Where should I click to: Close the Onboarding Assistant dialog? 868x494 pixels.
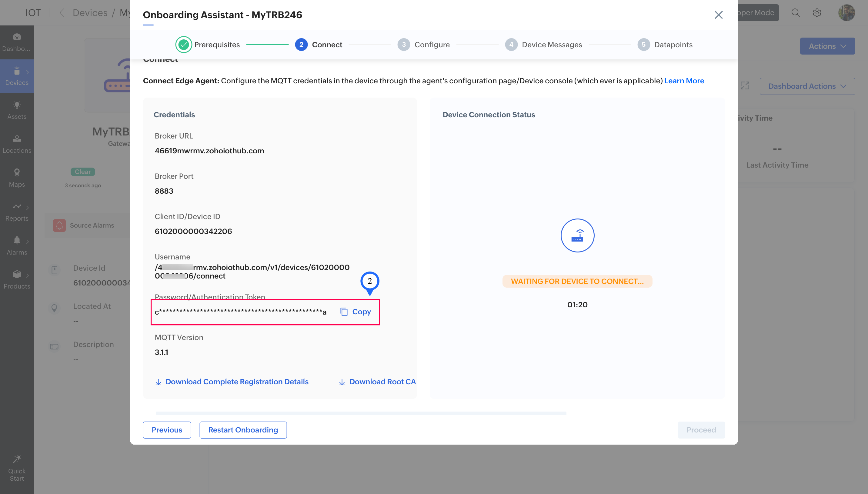click(x=718, y=15)
